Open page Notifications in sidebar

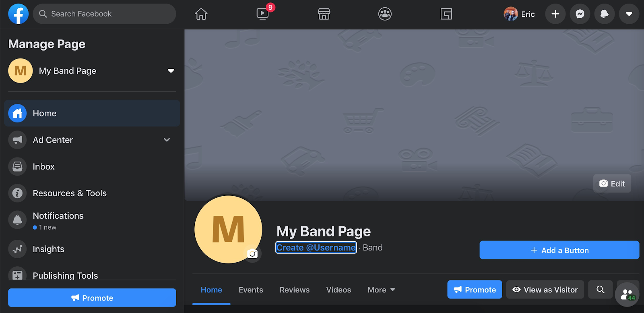pos(92,220)
